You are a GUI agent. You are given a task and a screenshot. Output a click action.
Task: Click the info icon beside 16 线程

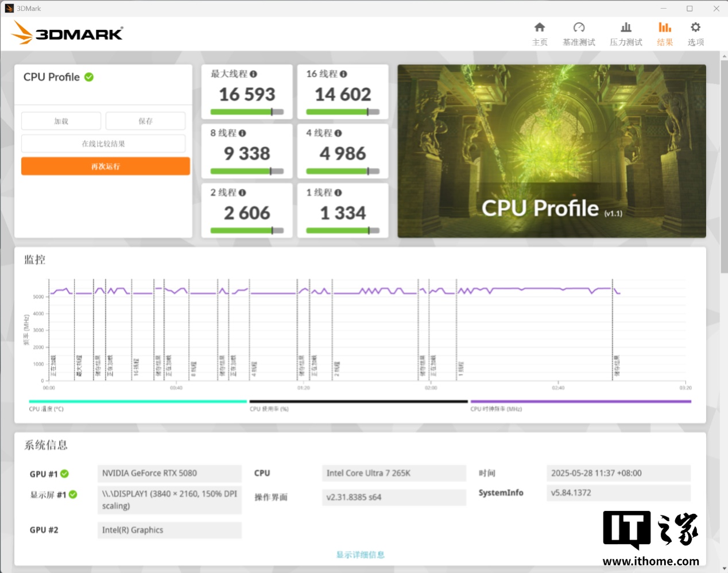coord(343,74)
